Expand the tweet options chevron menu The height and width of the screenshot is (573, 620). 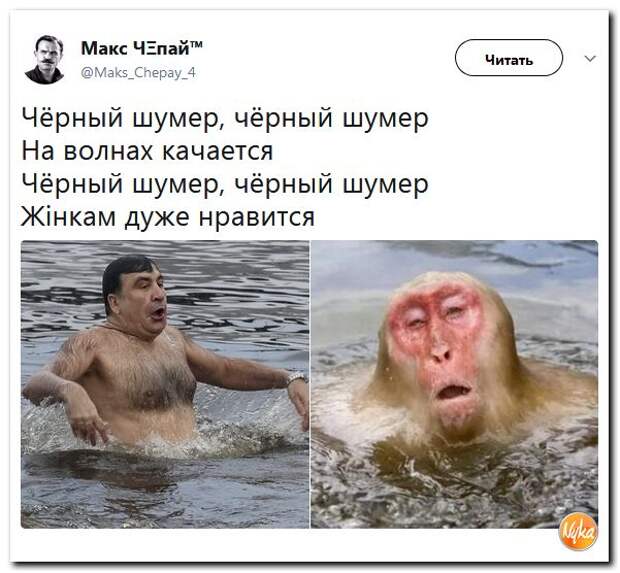point(590,59)
